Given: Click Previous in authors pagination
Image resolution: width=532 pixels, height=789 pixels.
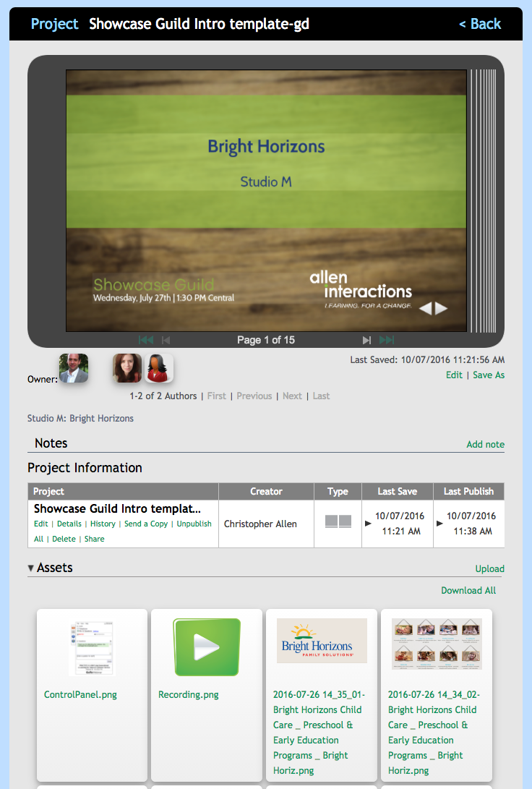Looking at the screenshot, I should click(x=254, y=396).
